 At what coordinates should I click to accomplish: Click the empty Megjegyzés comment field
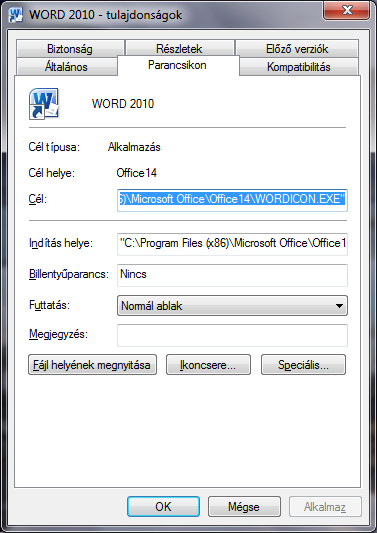coord(233,335)
